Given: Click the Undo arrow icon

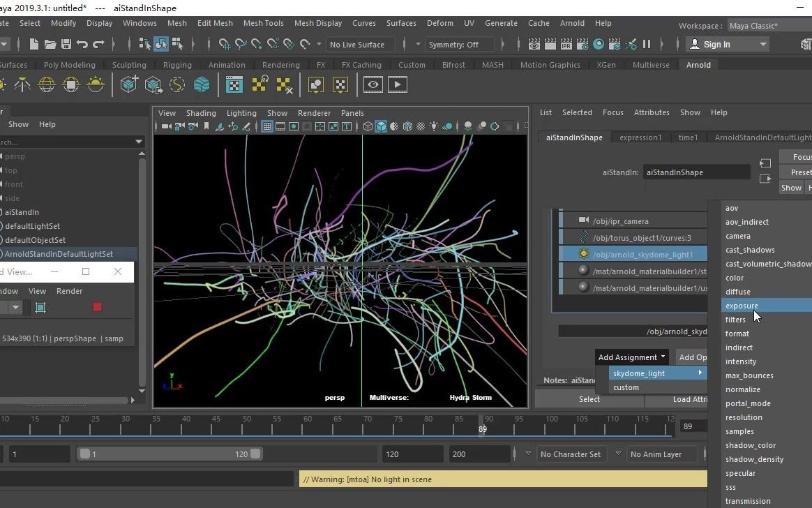Looking at the screenshot, I should click(x=82, y=44).
